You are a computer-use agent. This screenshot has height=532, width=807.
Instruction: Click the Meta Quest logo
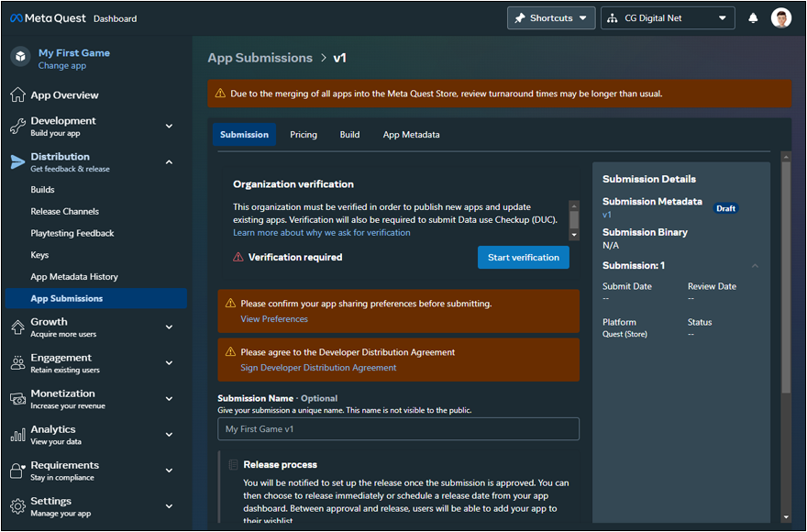point(48,18)
